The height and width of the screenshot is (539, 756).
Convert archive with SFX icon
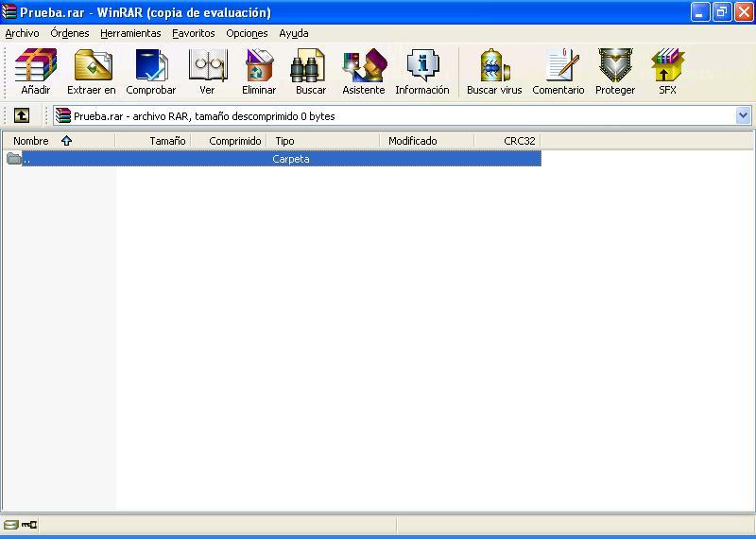pos(667,72)
